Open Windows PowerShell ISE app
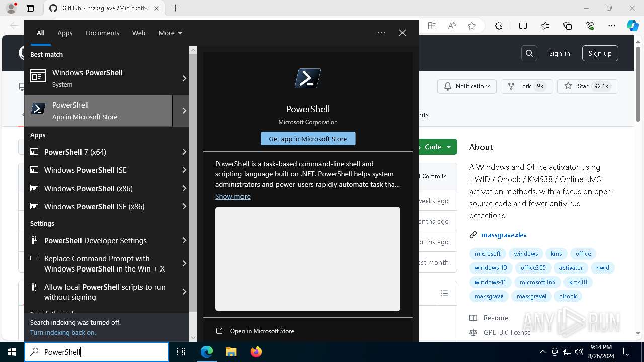Image resolution: width=644 pixels, height=362 pixels. [x=98, y=170]
